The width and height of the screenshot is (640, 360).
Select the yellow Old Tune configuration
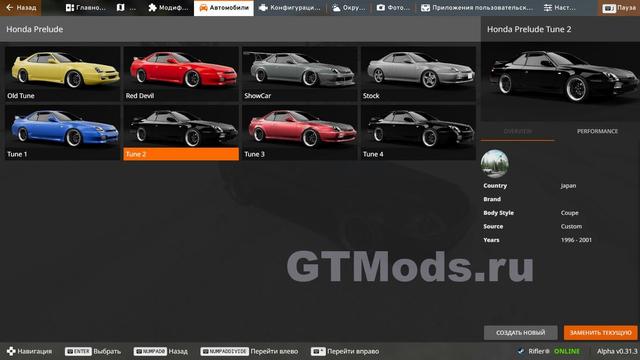coord(62,74)
